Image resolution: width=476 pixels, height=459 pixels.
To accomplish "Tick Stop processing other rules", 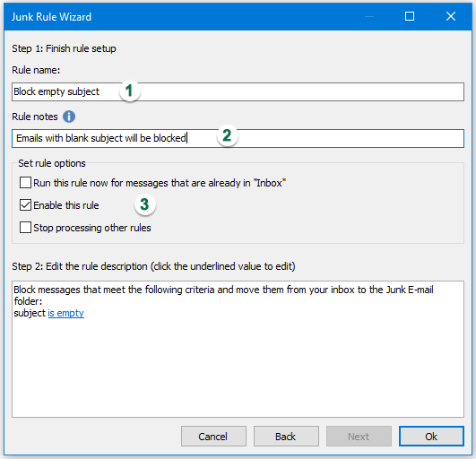I will click(25, 228).
